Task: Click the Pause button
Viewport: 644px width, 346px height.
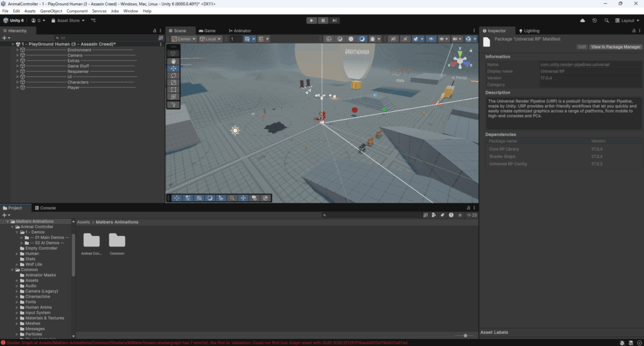Action: [x=323, y=21]
